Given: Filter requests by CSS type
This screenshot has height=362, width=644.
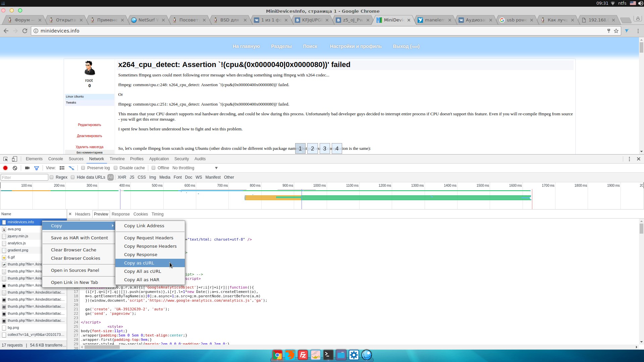Looking at the screenshot, I should coord(142,177).
